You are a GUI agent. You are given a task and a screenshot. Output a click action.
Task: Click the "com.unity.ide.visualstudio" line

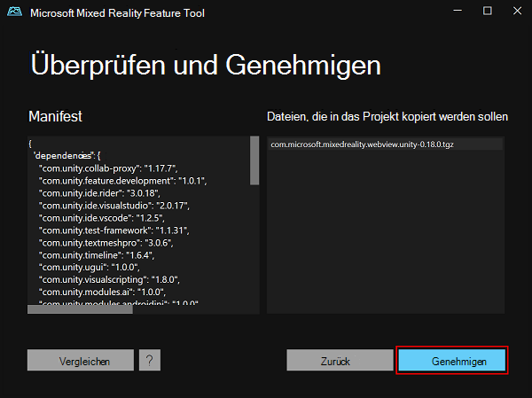coord(114,206)
